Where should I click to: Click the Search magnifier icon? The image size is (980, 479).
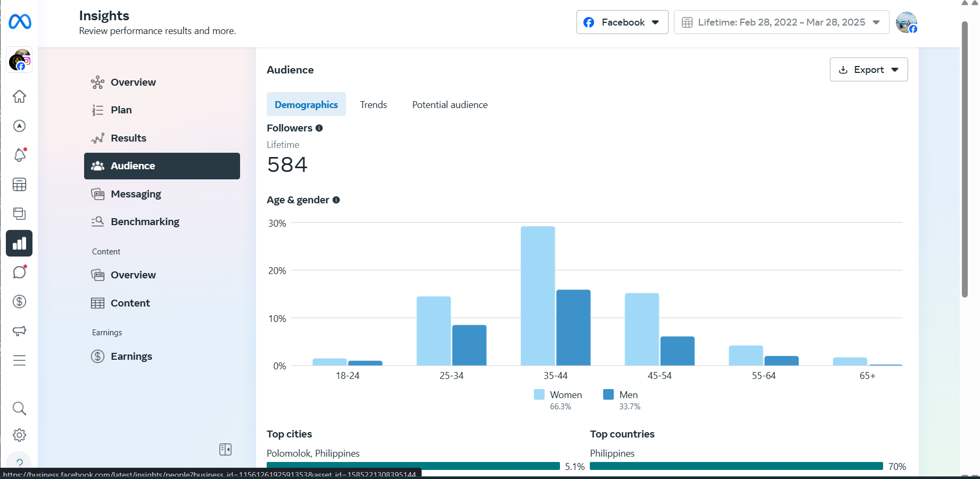click(x=19, y=408)
